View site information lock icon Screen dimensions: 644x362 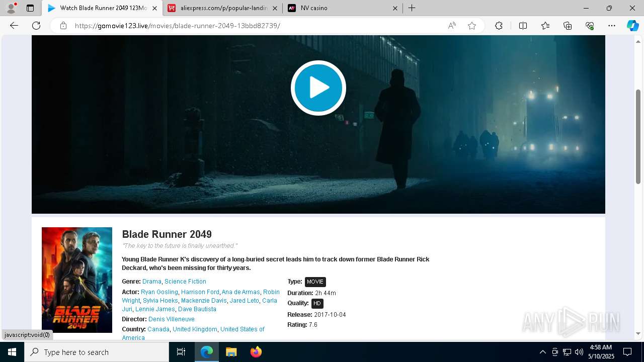[63, 26]
